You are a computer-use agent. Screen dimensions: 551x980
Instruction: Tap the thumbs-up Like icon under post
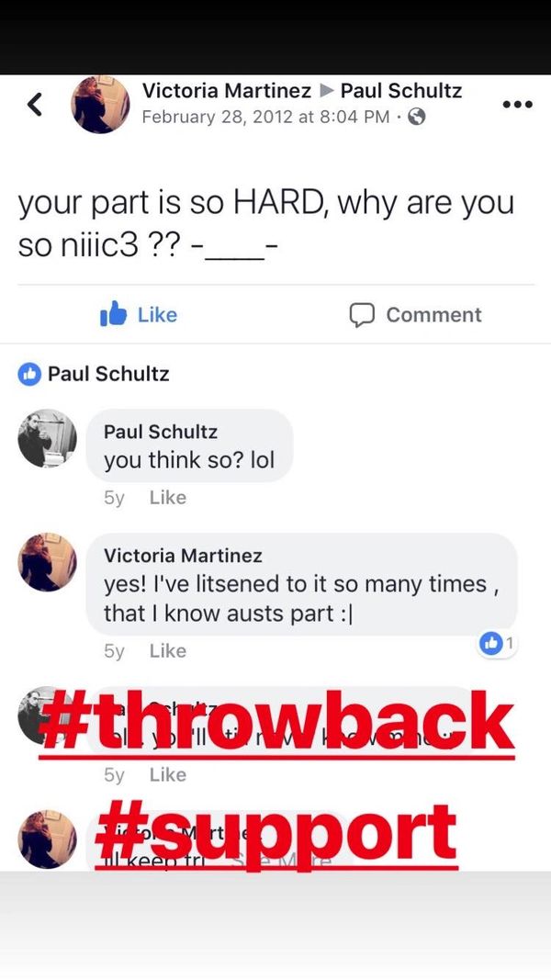point(113,314)
